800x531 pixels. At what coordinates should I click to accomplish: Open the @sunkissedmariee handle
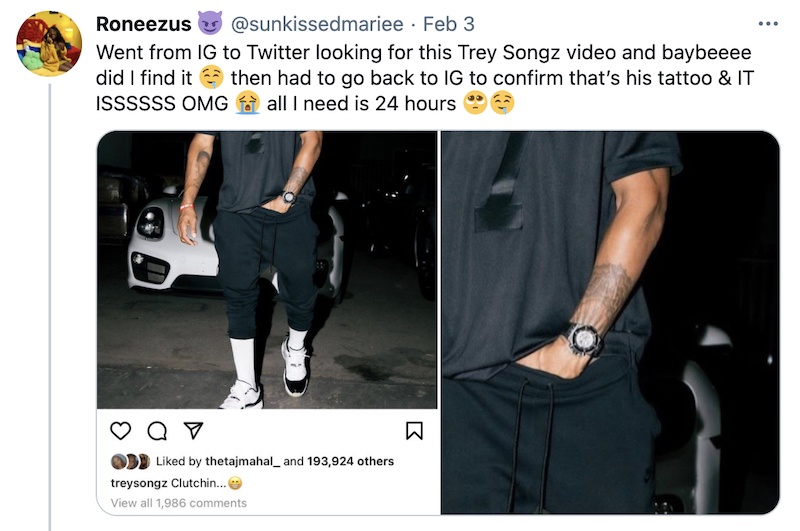[318, 24]
